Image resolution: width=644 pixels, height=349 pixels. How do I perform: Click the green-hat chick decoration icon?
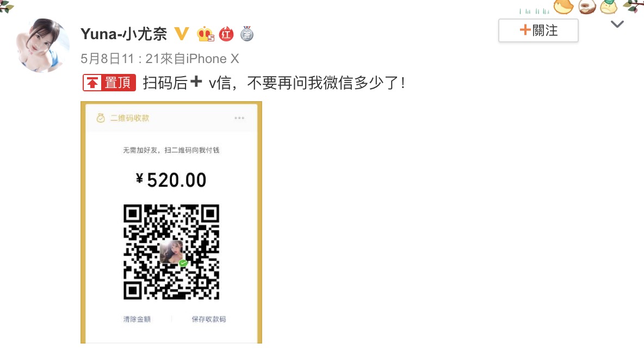pos(609,7)
